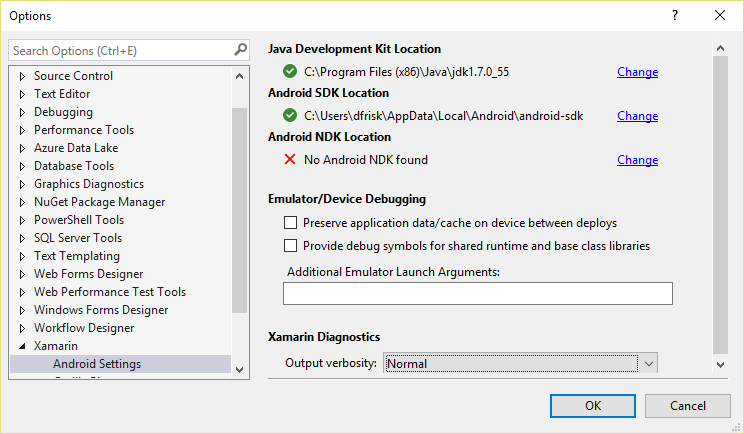
Task: Enable Preserve application data/cache checkbox
Action: tap(290, 222)
